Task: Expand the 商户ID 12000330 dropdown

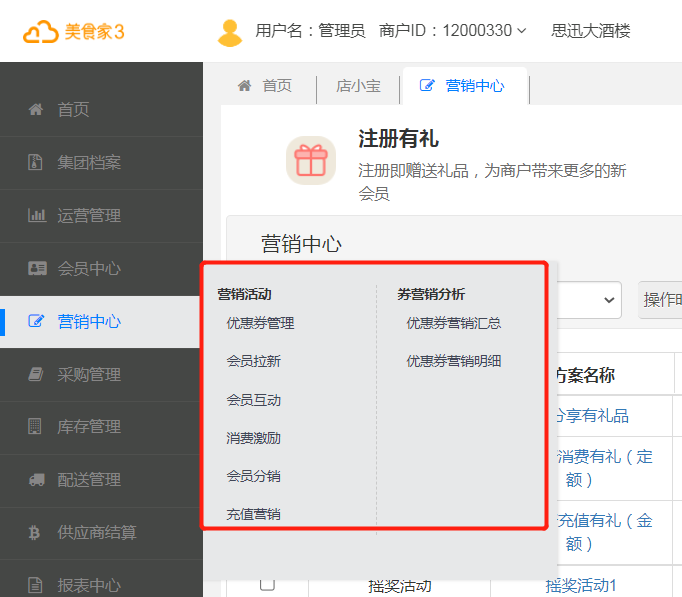Action: click(453, 31)
